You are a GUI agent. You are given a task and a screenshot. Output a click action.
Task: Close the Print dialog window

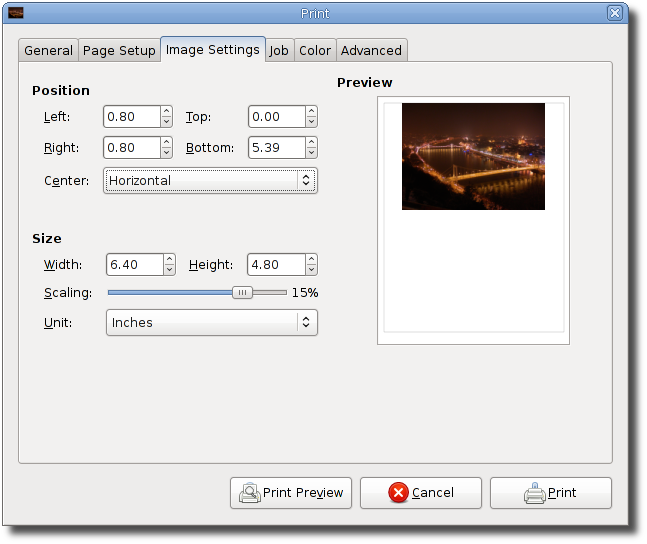(615, 13)
